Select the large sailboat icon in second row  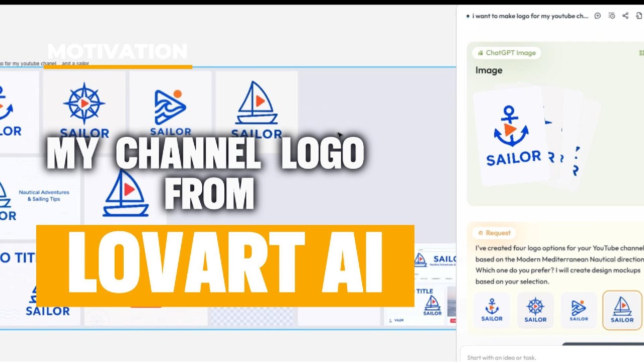(x=126, y=194)
